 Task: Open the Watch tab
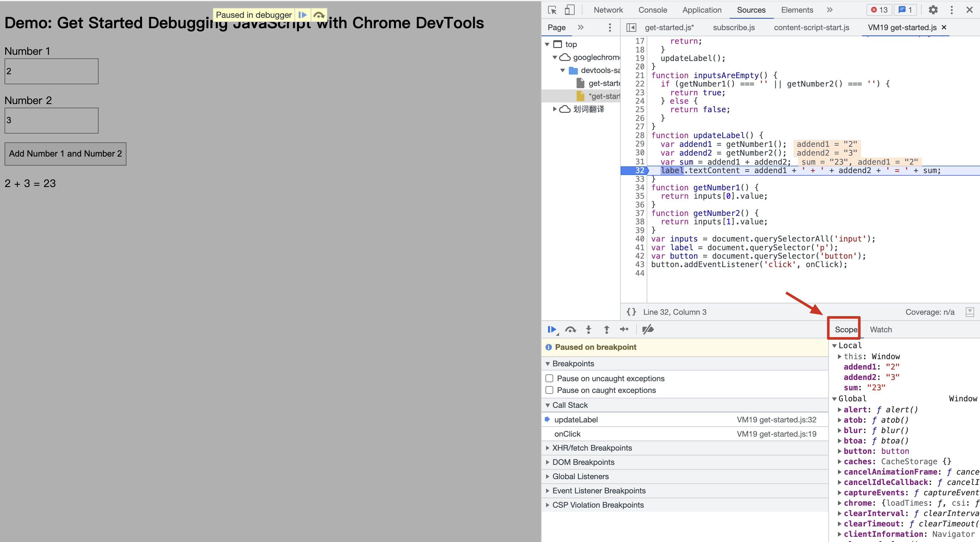pos(880,329)
